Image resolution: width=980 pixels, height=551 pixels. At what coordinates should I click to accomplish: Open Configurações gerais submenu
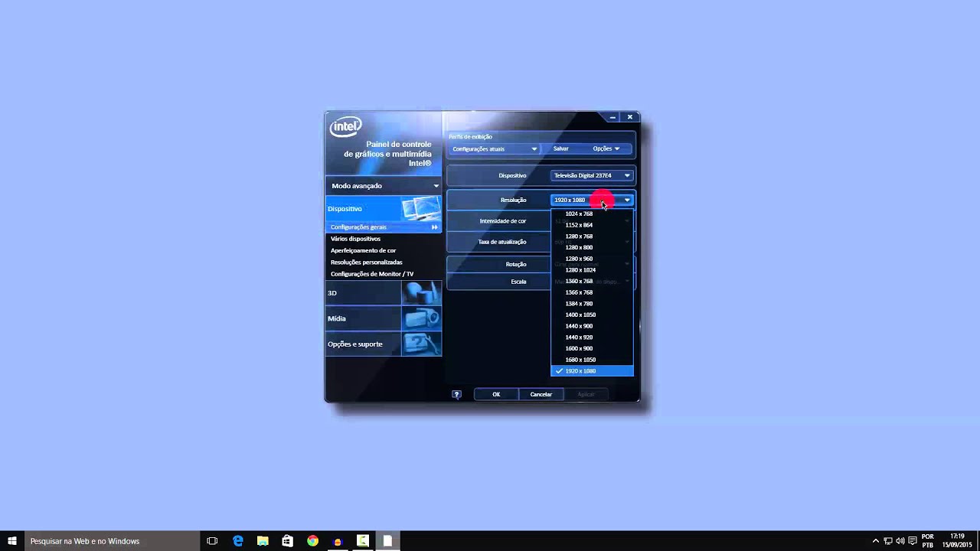click(384, 227)
